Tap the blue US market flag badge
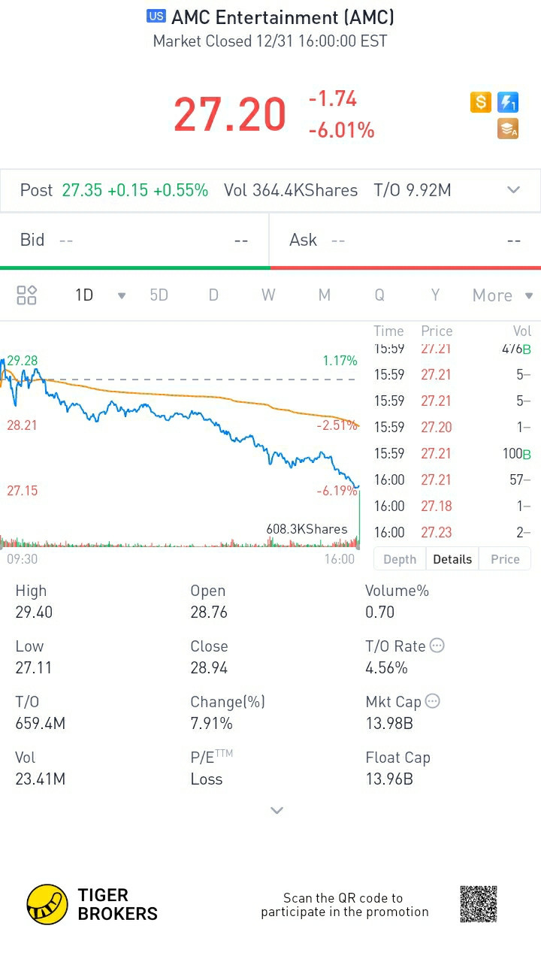The width and height of the screenshot is (541, 980). 156,17
